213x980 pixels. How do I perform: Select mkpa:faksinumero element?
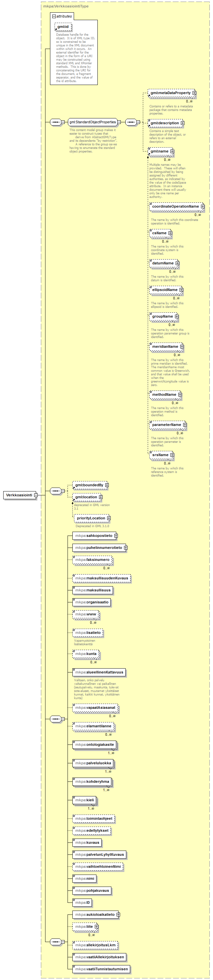[93, 560]
